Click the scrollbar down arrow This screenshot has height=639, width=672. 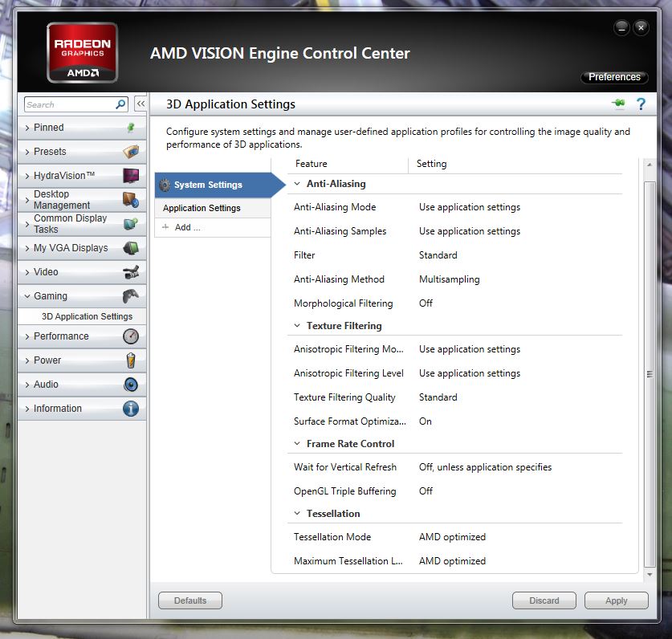650,574
